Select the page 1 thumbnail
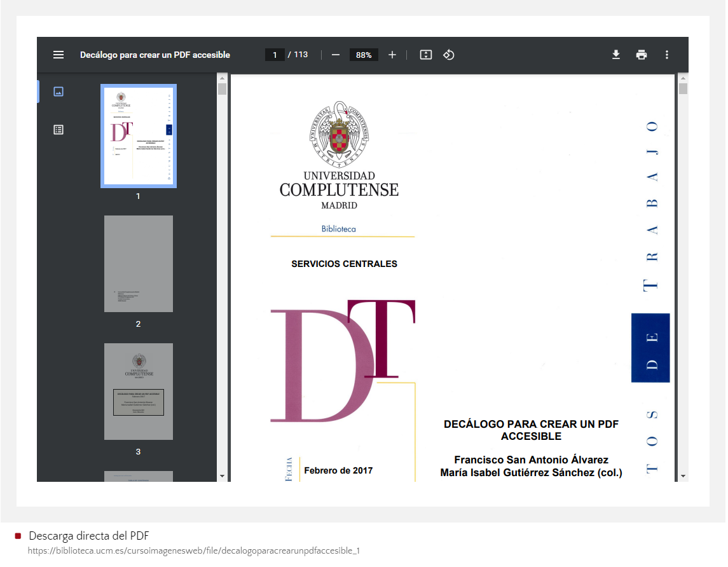This screenshot has width=728, height=567. coord(139,136)
